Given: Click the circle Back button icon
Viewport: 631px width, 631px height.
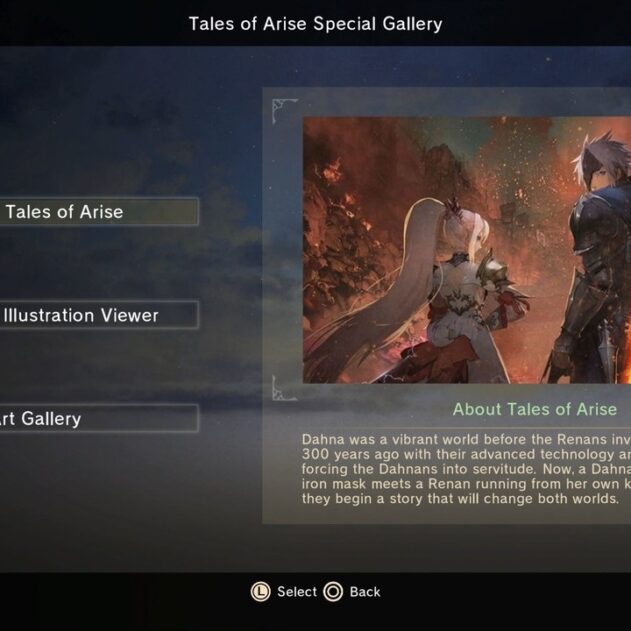Looking at the screenshot, I should pyautogui.click(x=333, y=592).
